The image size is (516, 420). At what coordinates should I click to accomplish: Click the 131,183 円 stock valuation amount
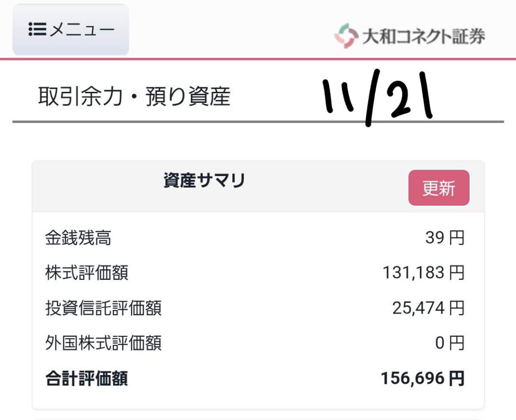[x=423, y=273]
